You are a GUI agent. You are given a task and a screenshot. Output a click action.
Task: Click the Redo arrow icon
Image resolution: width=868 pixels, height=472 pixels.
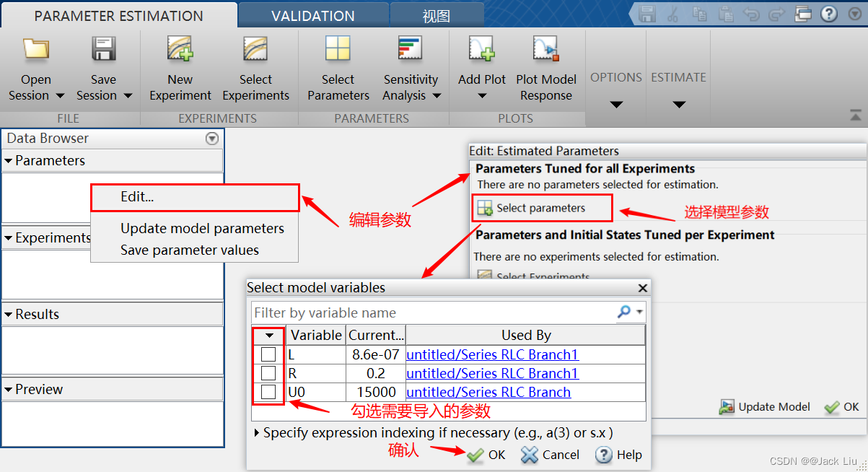[x=776, y=14]
